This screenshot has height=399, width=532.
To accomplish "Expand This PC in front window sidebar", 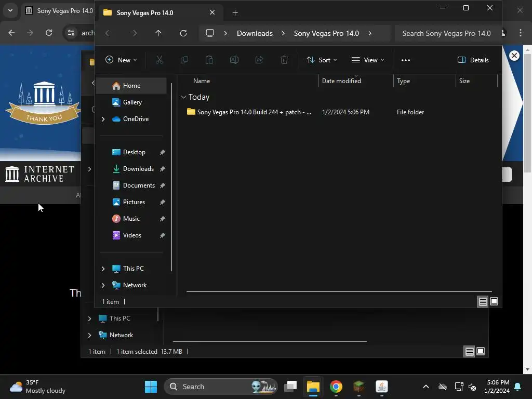I will tap(103, 269).
